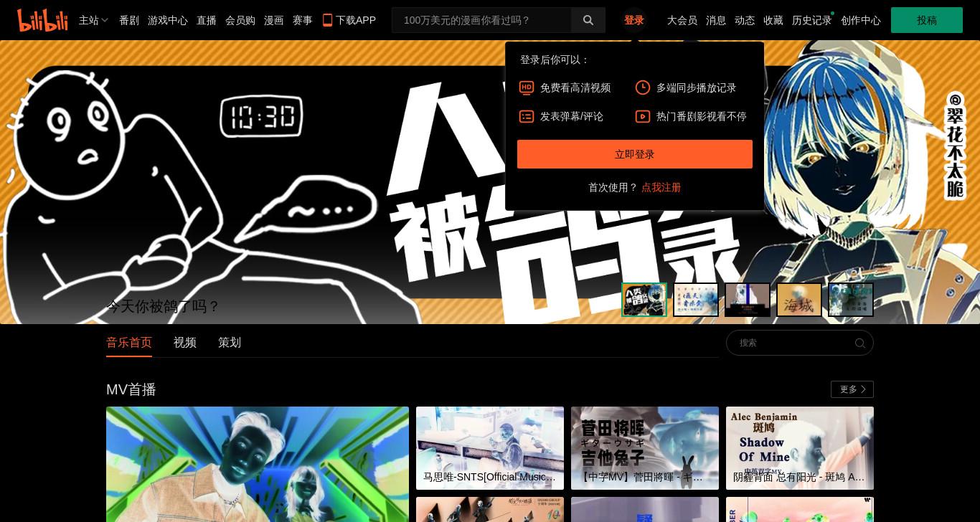This screenshot has width=980, height=522.
Task: Select the first banner carousel thumbnail
Action: point(644,300)
